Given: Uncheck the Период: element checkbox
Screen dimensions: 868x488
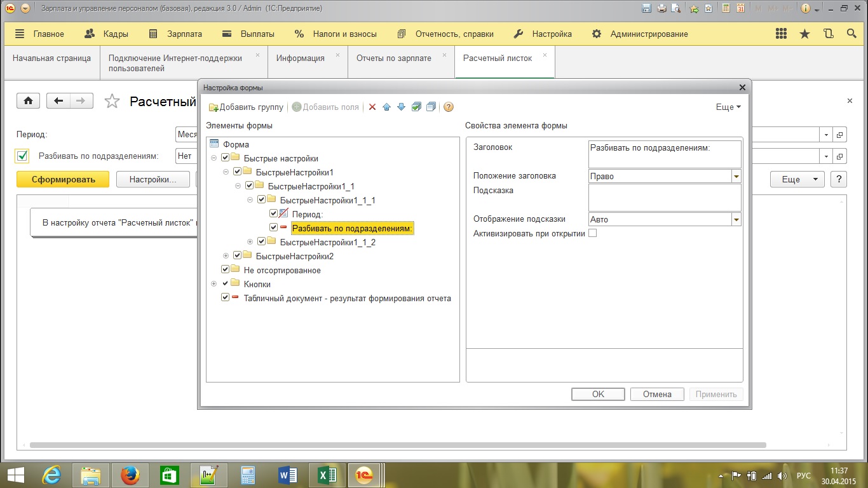Looking at the screenshot, I should 273,214.
